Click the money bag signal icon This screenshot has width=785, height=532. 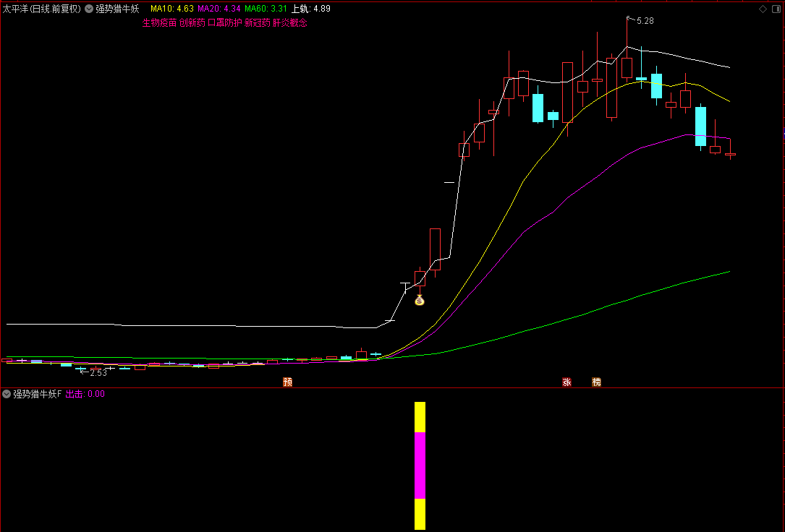coord(420,300)
